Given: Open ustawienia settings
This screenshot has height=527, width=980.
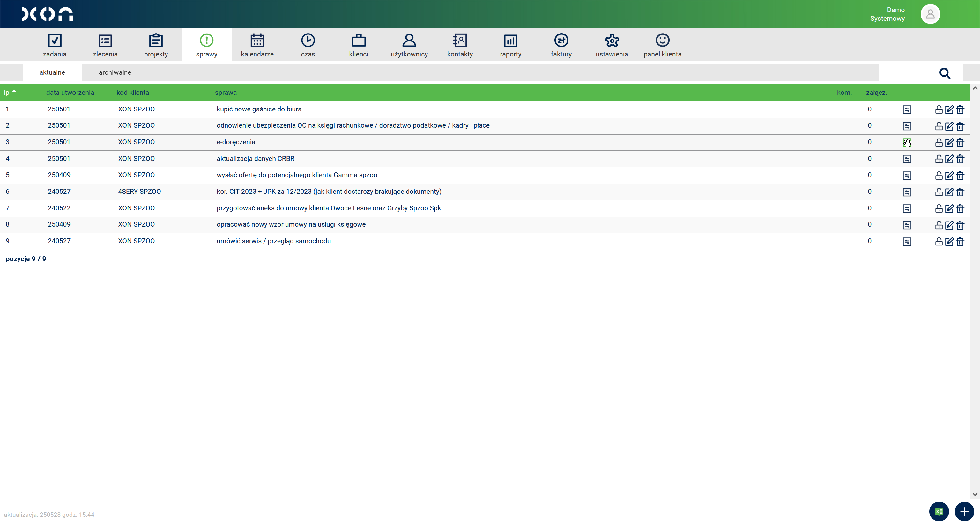Looking at the screenshot, I should click(612, 45).
